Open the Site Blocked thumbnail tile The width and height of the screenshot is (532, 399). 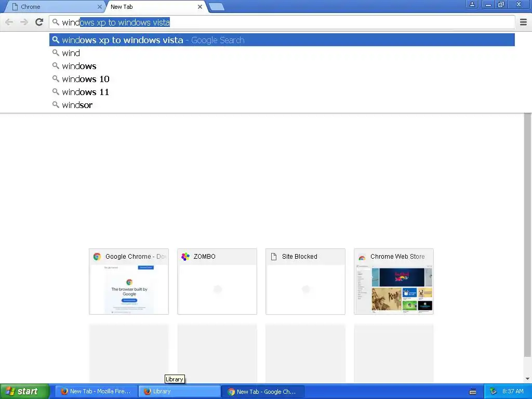pyautogui.click(x=305, y=282)
